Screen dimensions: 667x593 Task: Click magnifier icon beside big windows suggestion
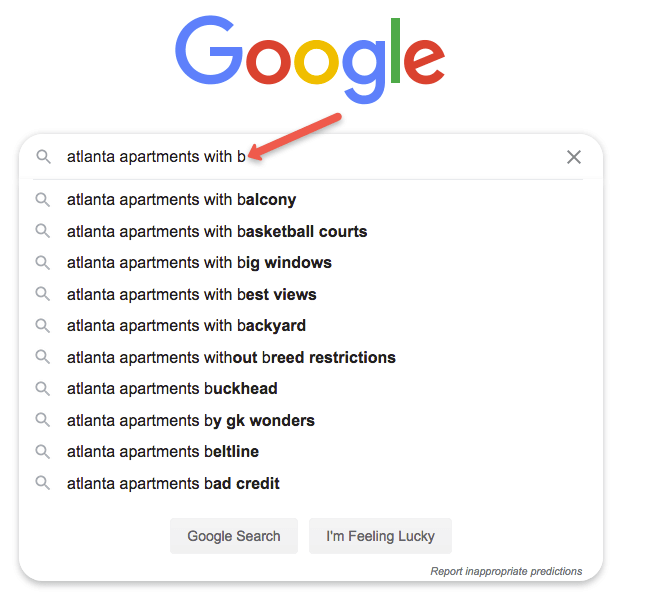pyautogui.click(x=43, y=262)
